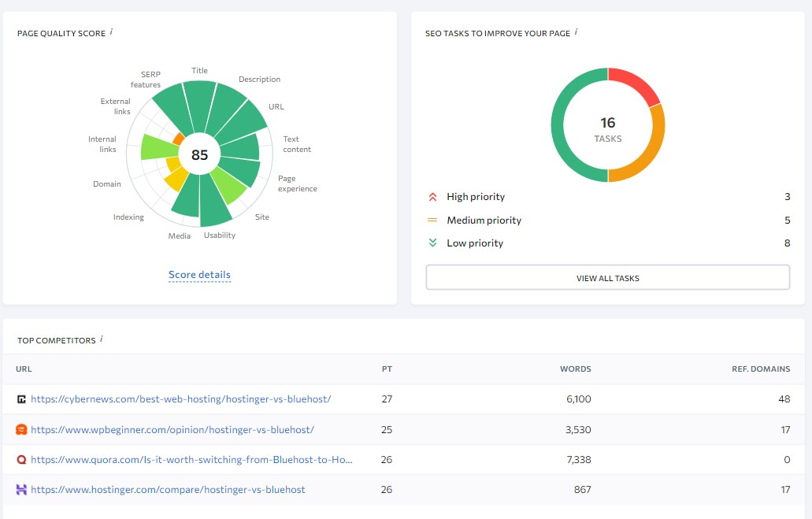Click the light green Internal links segment
The width and height of the screenshot is (812, 519).
(158, 147)
